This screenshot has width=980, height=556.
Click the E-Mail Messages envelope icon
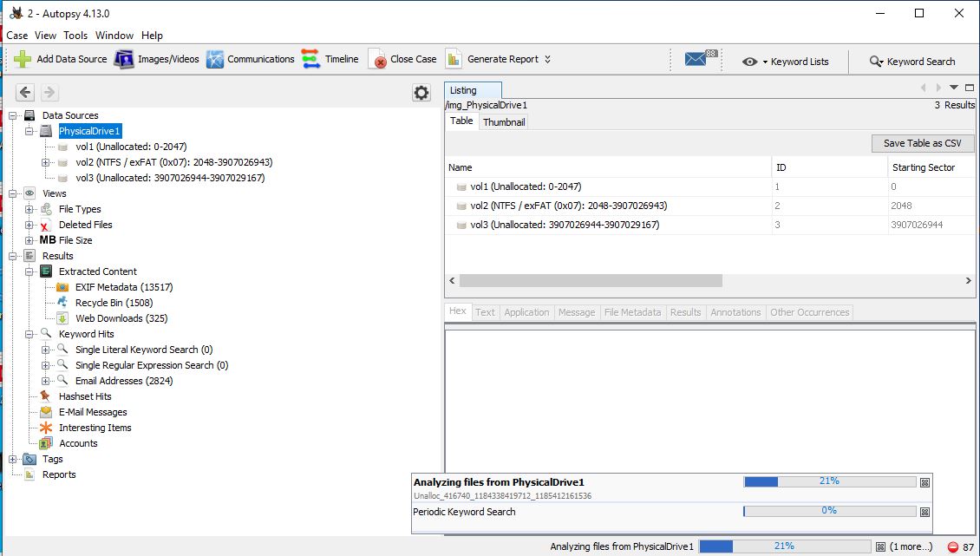[x=46, y=412]
